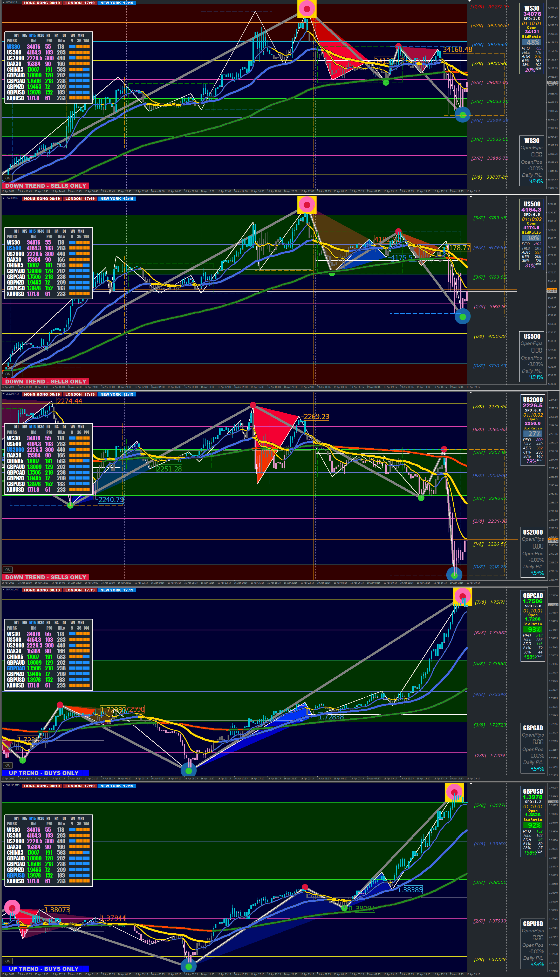This screenshot has height=977, width=560.
Task: Select D1 timeframe in US500 chart dashboard
Action: point(64,231)
